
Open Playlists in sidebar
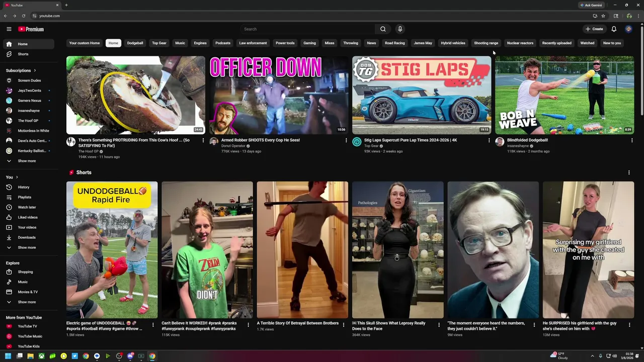[29, 197]
